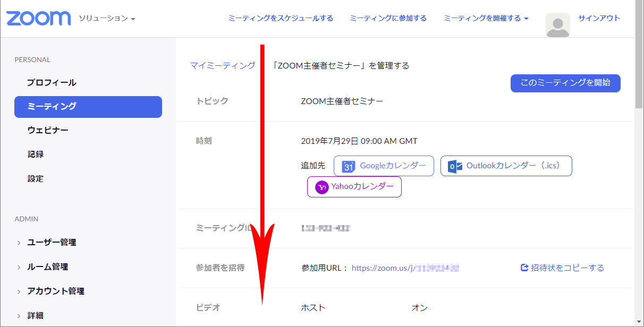This screenshot has height=327, width=644.
Task: Click the Yahoo calendar icon
Action: pos(322,187)
